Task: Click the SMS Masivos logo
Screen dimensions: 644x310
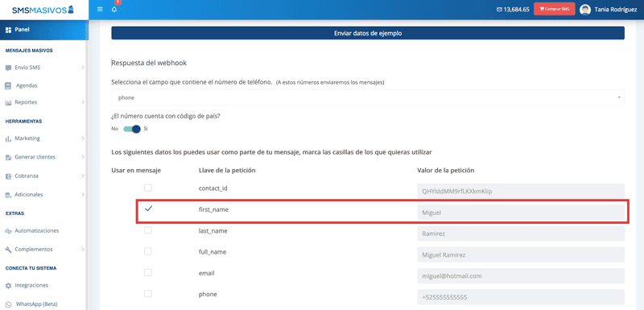Action: tap(43, 10)
